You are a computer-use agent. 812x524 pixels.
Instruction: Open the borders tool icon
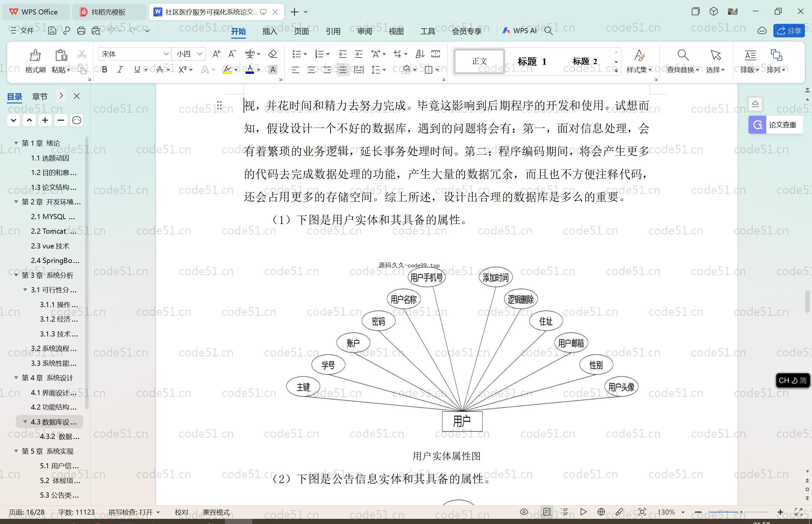click(429, 70)
